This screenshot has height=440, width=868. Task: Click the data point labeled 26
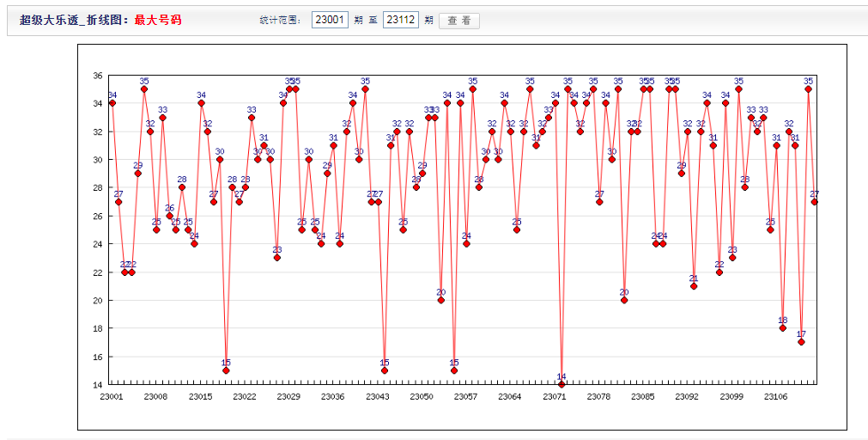(x=169, y=216)
